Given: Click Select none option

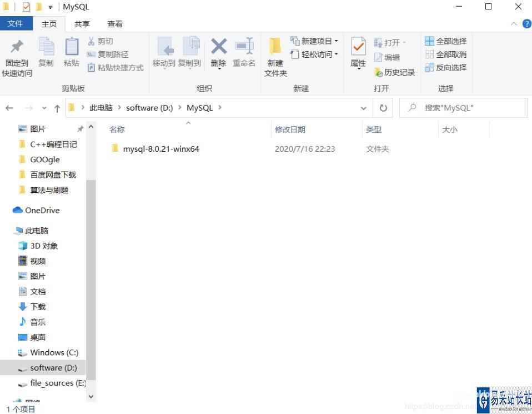Looking at the screenshot, I should [445, 54].
